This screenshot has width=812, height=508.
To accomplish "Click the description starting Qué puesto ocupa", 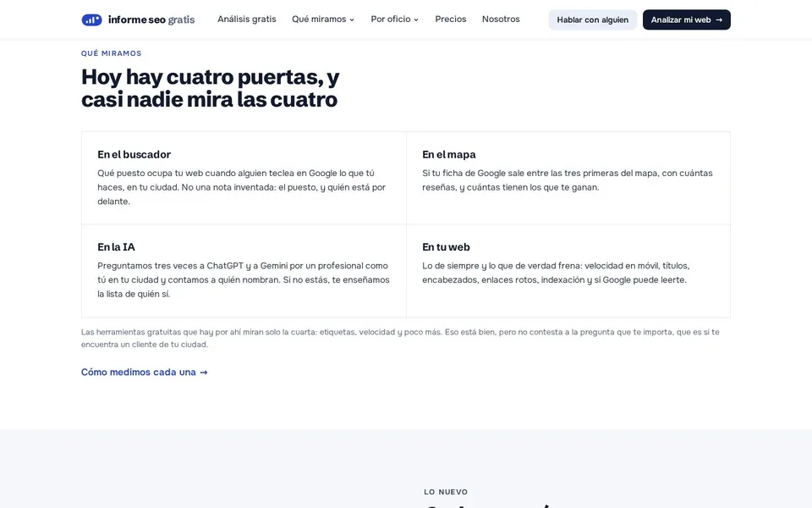I will [241, 187].
